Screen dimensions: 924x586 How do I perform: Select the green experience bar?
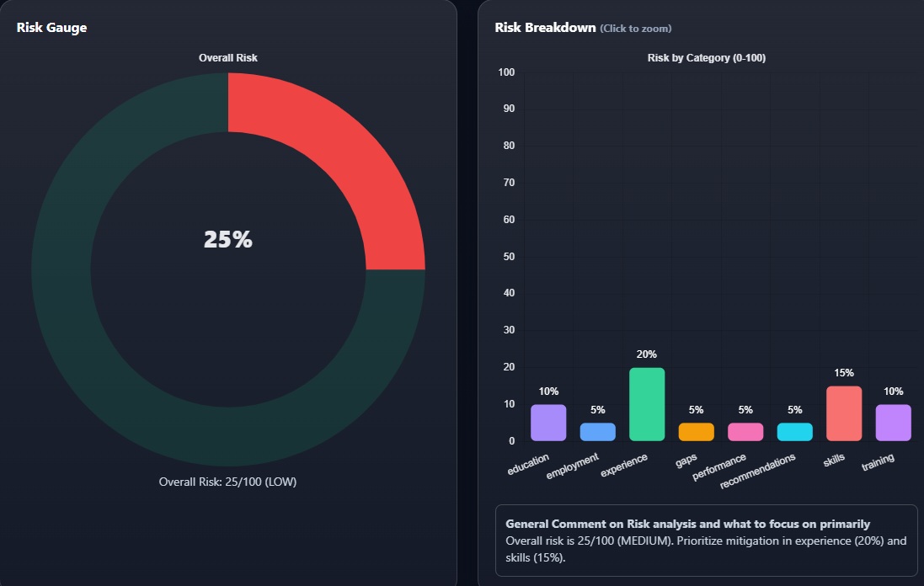pos(647,404)
